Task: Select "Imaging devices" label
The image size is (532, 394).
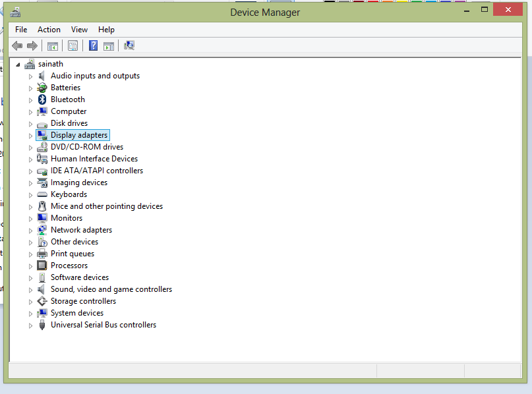Action: click(79, 183)
